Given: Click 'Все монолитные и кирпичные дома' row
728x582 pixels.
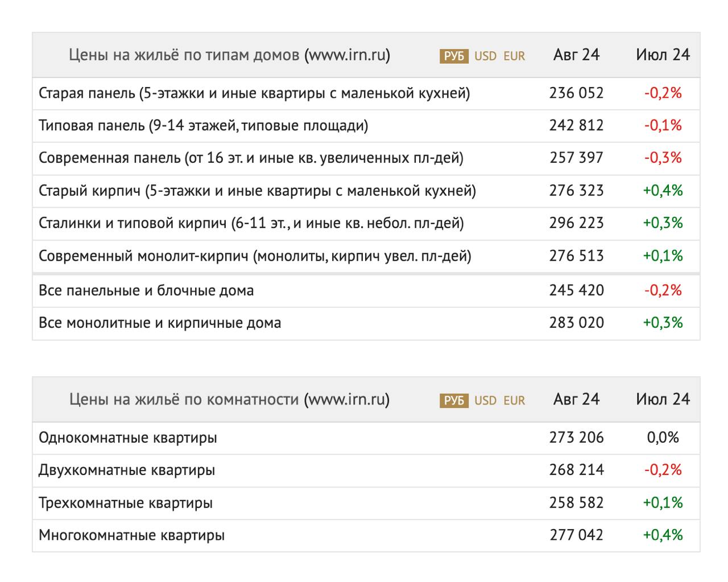Looking at the screenshot, I should click(x=160, y=323).
